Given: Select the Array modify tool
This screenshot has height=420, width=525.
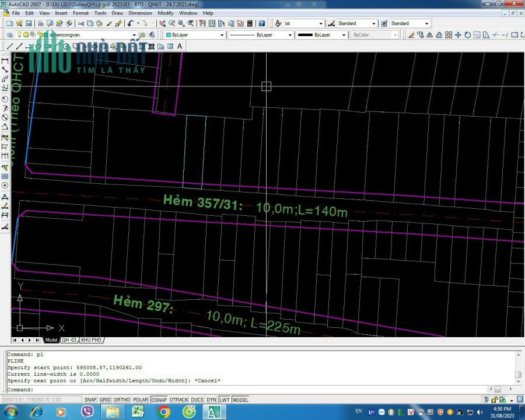Looking at the screenshot, I should pos(449,35).
